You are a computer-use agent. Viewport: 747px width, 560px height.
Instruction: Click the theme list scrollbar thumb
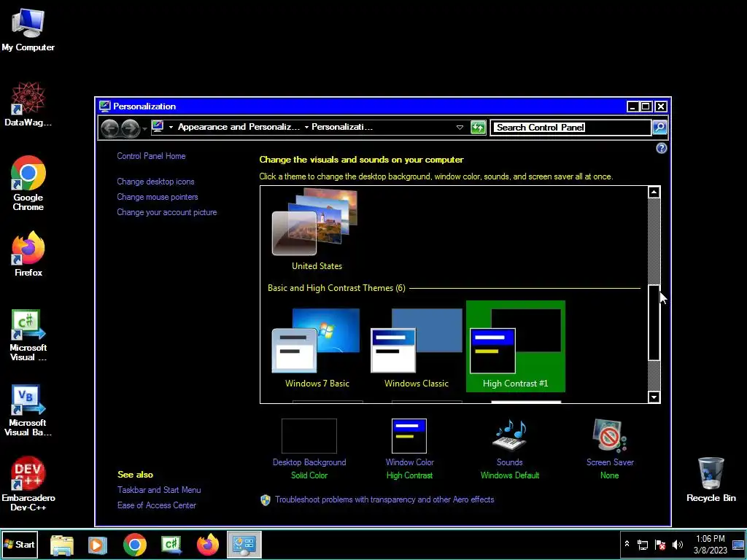(654, 322)
